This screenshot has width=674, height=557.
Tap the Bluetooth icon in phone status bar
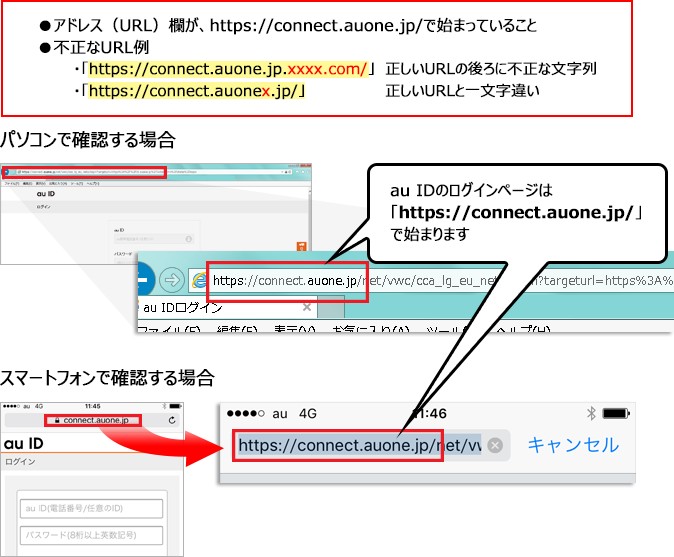coord(591,413)
